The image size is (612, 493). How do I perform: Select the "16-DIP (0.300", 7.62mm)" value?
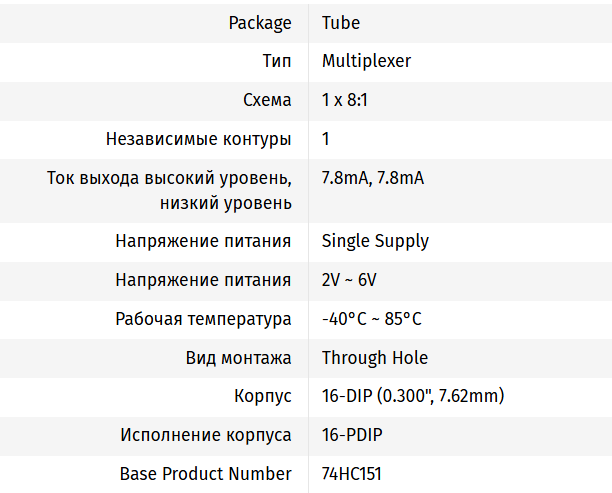pos(413,396)
